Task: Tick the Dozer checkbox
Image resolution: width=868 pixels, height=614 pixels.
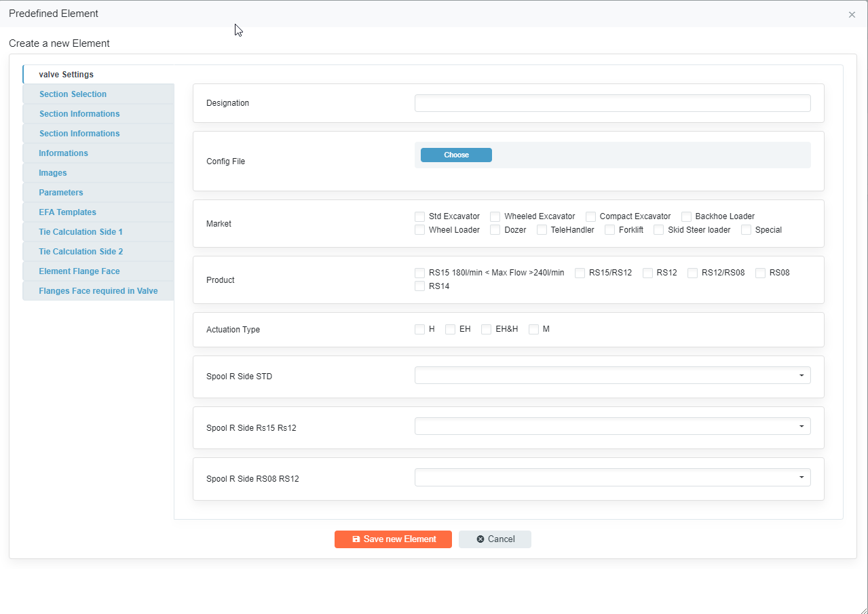Action: (495, 230)
